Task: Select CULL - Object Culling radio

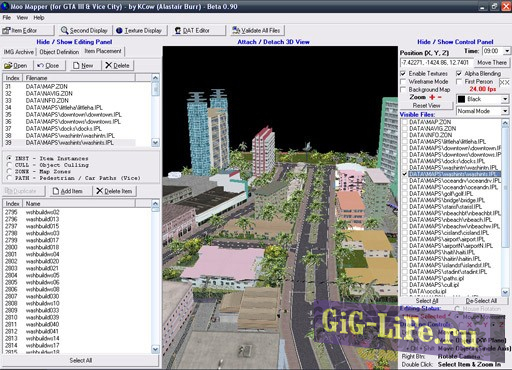Action: [x=9, y=165]
